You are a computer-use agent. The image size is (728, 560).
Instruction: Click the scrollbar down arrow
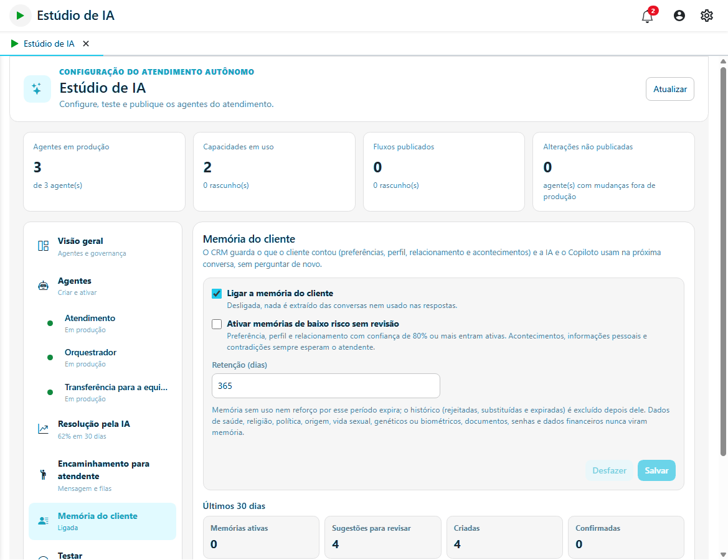(723, 554)
